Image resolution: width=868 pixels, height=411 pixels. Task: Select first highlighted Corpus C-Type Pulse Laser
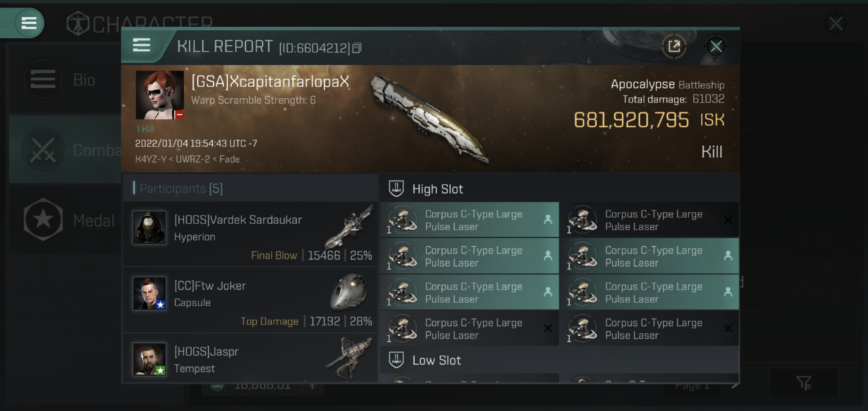pyautogui.click(x=469, y=220)
